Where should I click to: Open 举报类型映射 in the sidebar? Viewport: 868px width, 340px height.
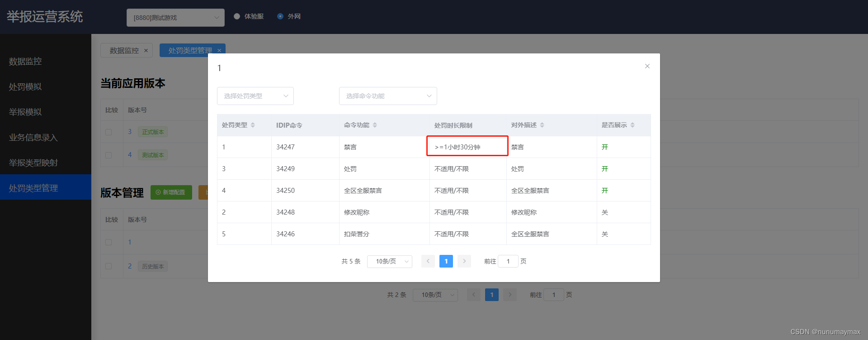tap(46, 163)
